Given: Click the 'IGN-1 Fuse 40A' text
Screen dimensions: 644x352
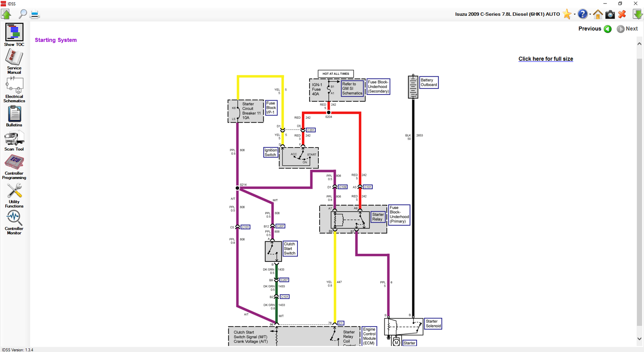Looking at the screenshot, I should pos(317,89).
